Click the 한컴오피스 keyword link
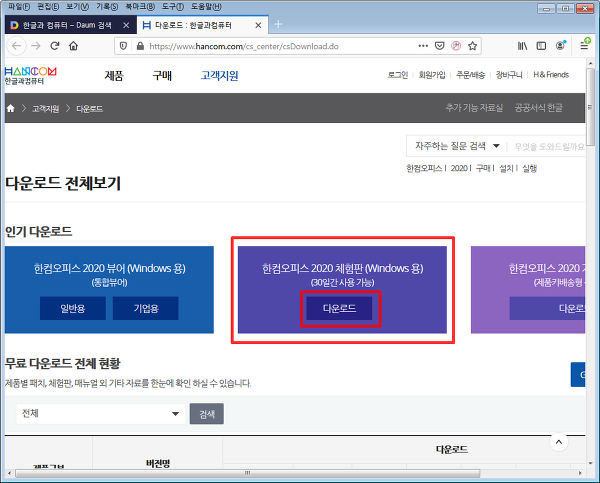This screenshot has height=483, width=600. 424,168
